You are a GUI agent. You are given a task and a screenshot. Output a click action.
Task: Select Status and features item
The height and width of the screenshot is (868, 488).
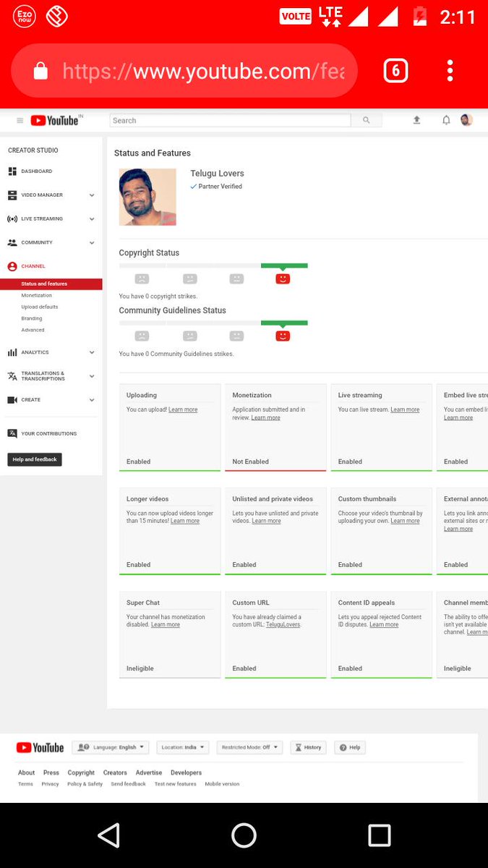pyautogui.click(x=51, y=284)
